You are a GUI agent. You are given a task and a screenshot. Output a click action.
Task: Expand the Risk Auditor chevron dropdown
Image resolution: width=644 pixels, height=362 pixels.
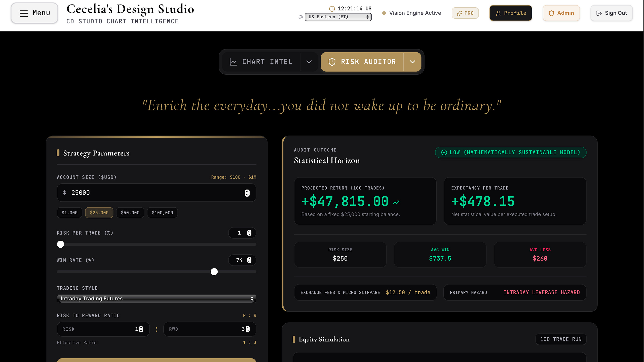[x=412, y=62]
